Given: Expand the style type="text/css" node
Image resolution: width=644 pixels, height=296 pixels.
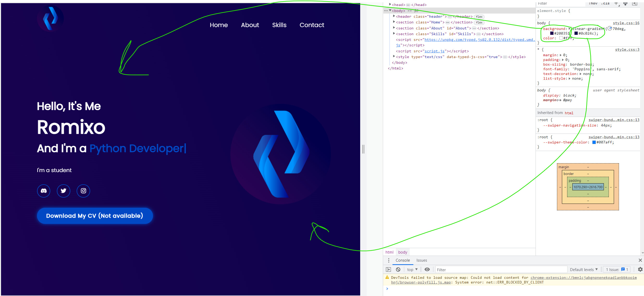Looking at the screenshot, I should coord(394,56).
